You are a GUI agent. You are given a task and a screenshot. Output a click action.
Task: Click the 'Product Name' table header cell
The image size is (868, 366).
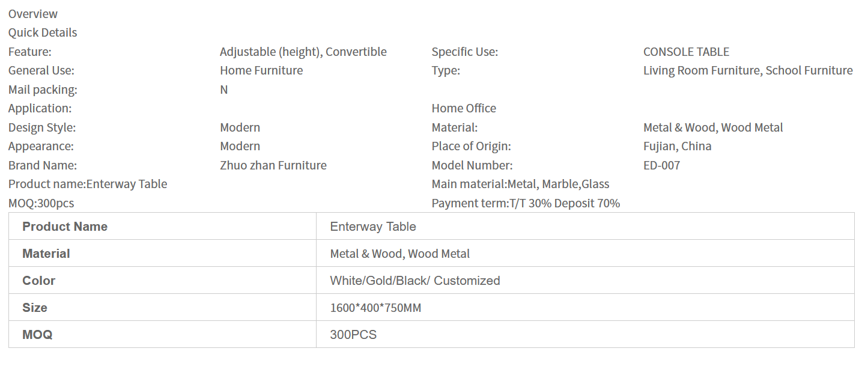point(65,227)
